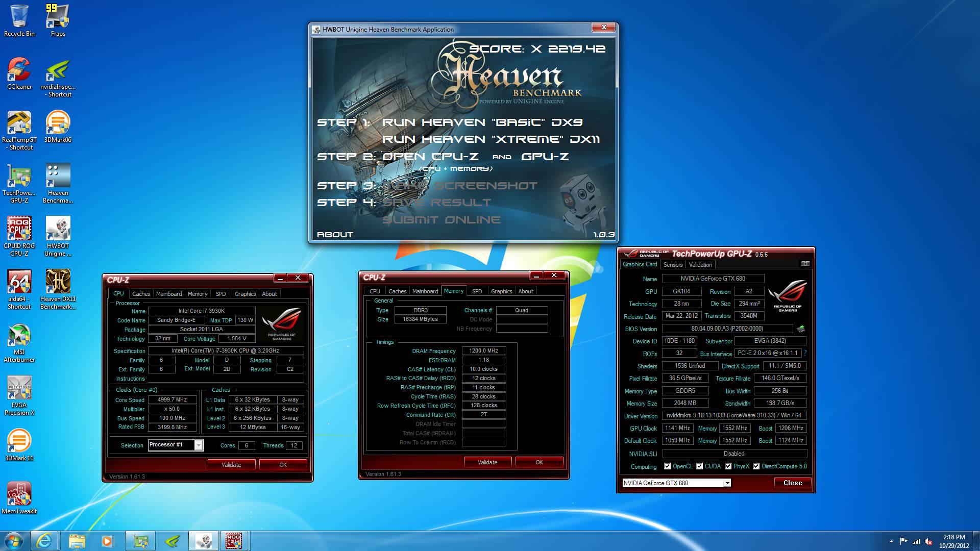Open the CCleaner desktop icon
This screenshot has width=980, height=551.
point(19,73)
